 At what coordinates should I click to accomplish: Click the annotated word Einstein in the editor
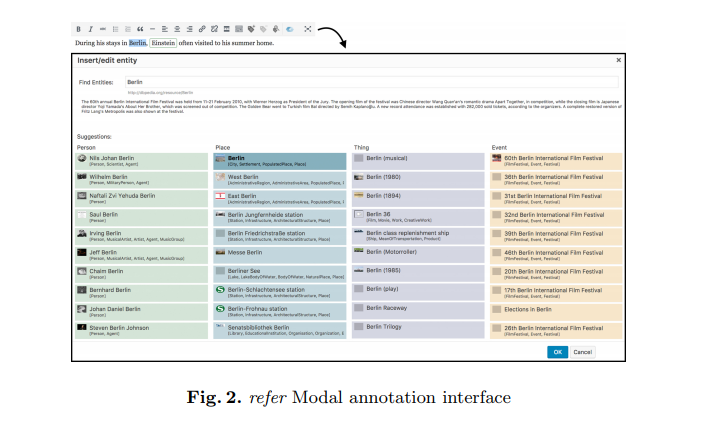[x=163, y=43]
